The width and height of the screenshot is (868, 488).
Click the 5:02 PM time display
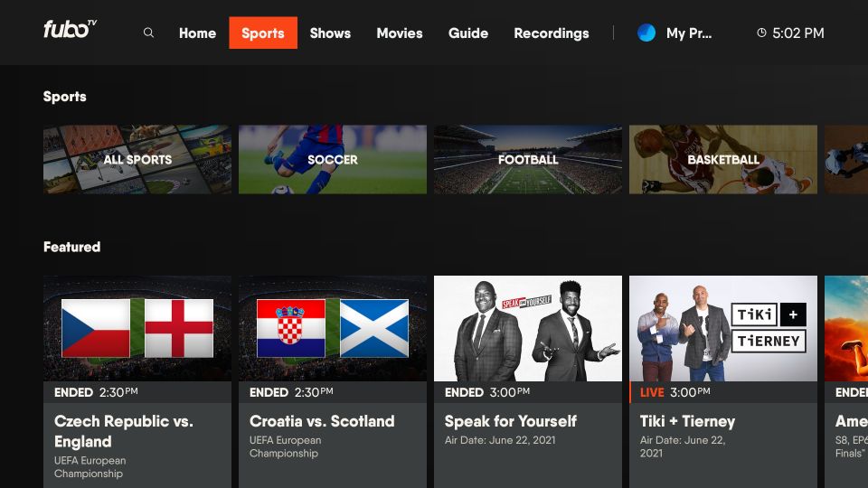[x=797, y=33]
